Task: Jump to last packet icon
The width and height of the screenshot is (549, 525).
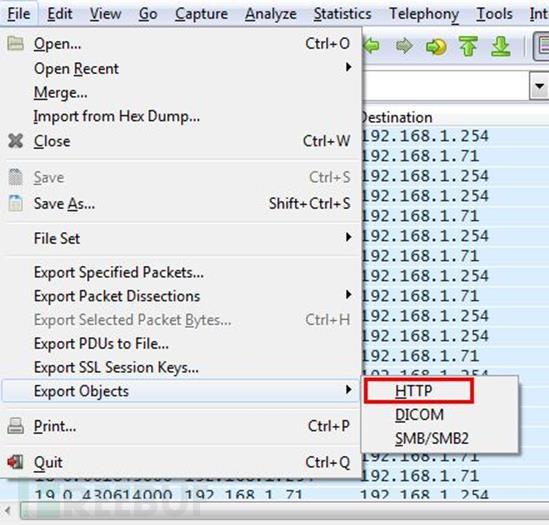Action: 500,46
